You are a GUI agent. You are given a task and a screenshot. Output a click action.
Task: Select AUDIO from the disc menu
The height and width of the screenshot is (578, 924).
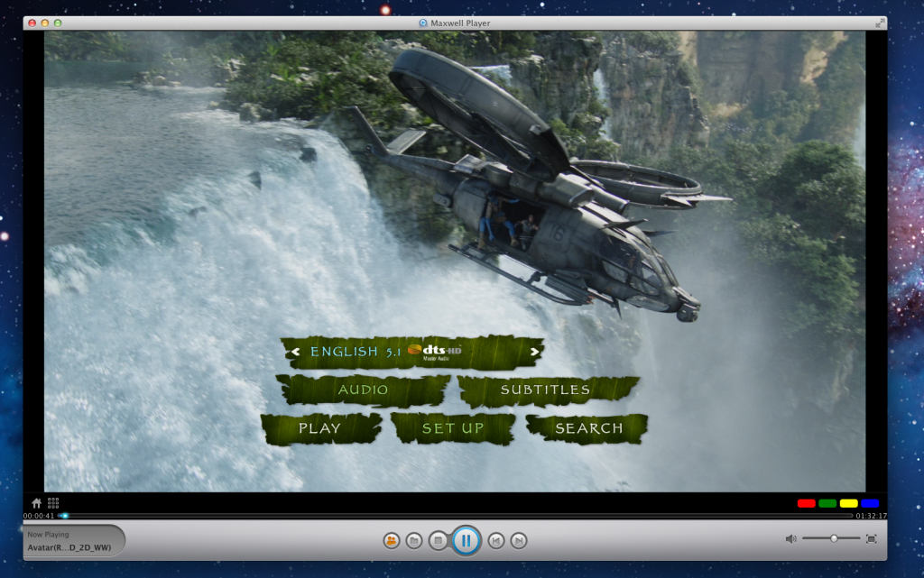(364, 390)
